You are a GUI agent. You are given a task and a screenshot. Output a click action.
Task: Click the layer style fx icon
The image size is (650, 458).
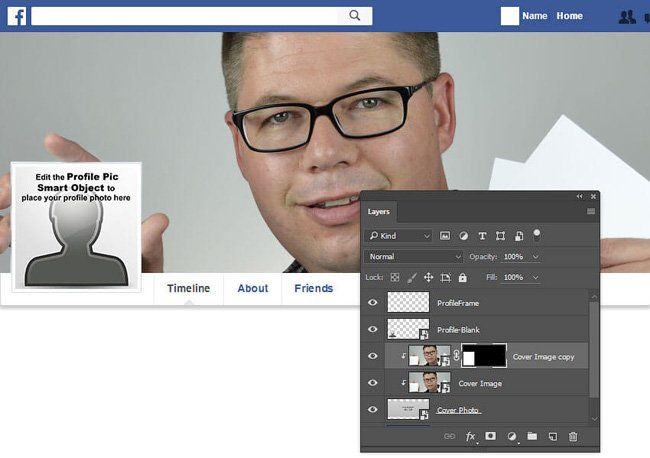click(x=470, y=437)
